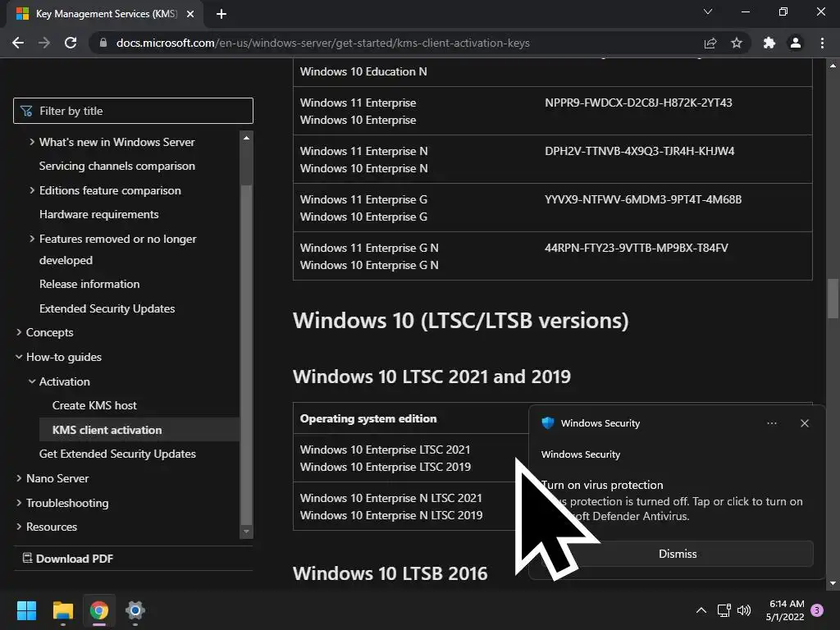Select the YYVX9-NTFWV-6MDM3-9PT4T-4M68B key

pos(643,199)
